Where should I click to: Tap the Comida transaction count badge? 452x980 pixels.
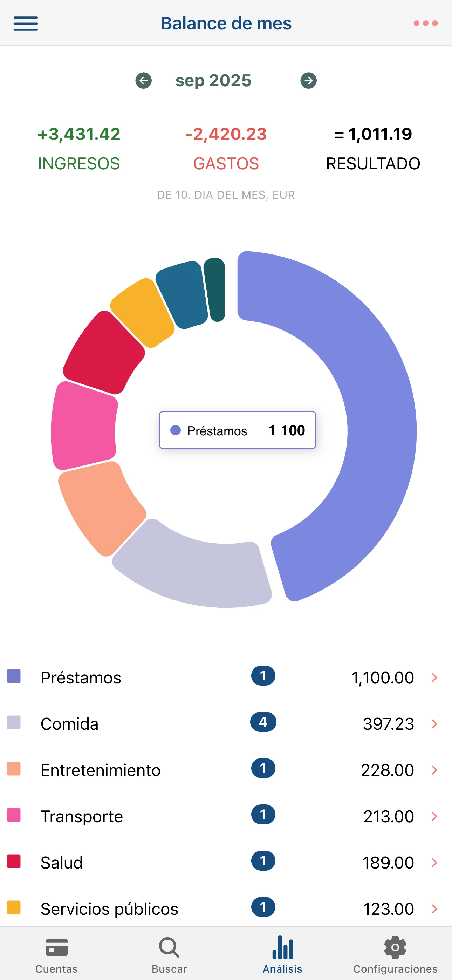tap(263, 722)
